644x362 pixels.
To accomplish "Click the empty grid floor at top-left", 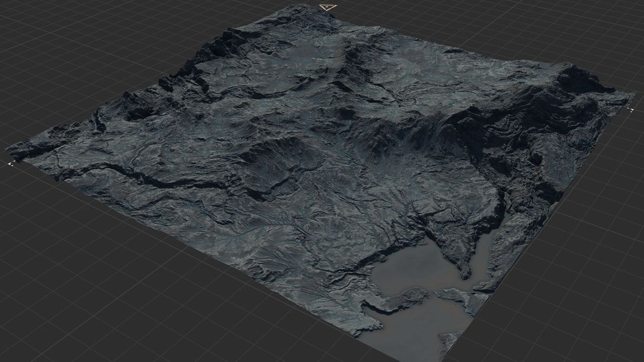I will (x=84, y=45).
